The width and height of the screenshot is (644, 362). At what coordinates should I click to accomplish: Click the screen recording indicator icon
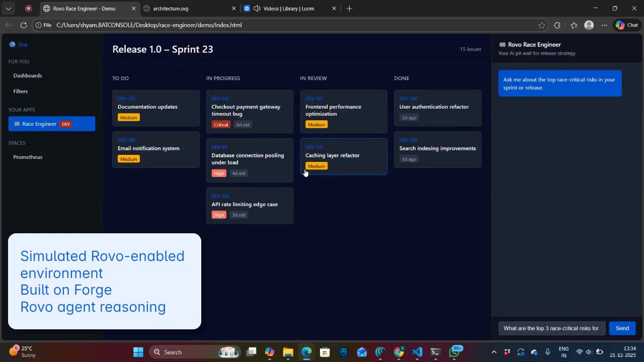tap(28, 9)
